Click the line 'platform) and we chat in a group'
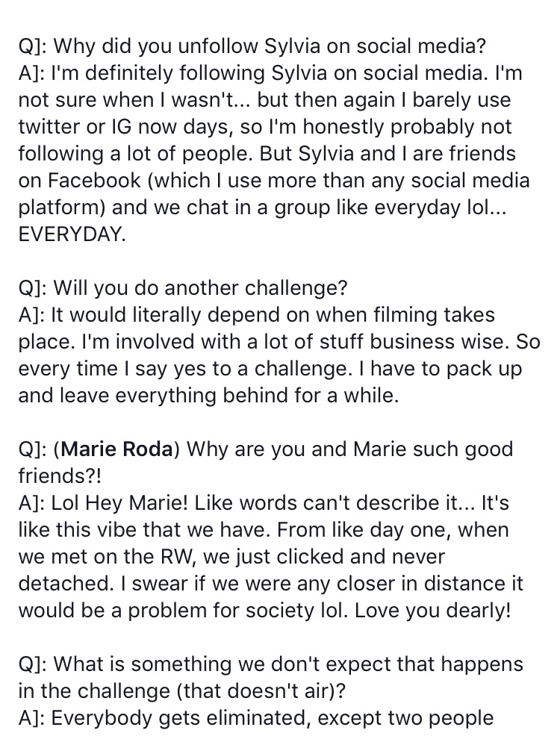 tap(262, 208)
